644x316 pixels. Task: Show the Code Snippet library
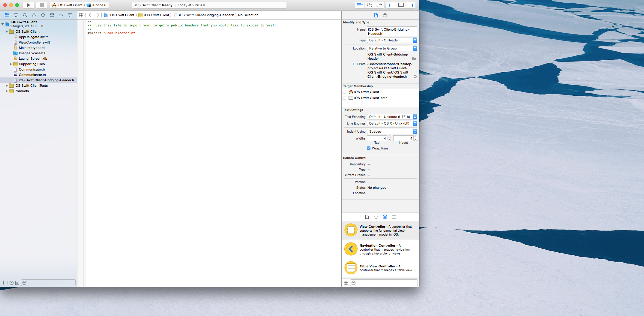point(376,217)
